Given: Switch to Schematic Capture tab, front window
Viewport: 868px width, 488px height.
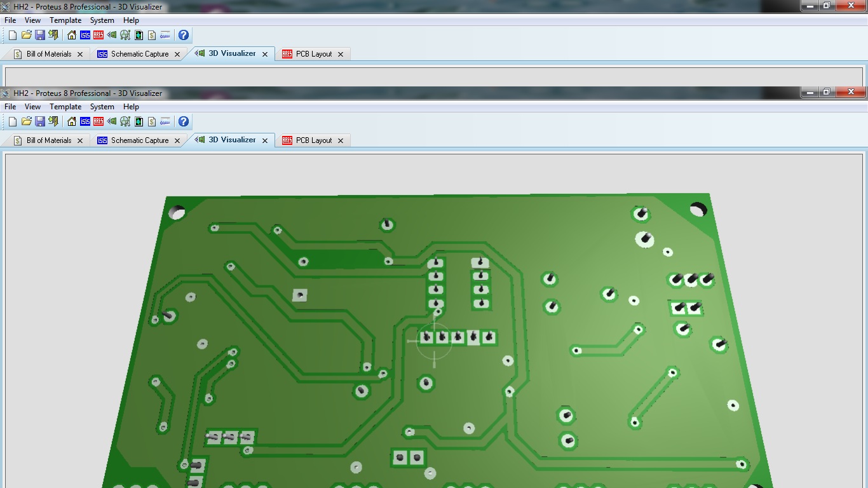Looking at the screenshot, I should point(139,140).
